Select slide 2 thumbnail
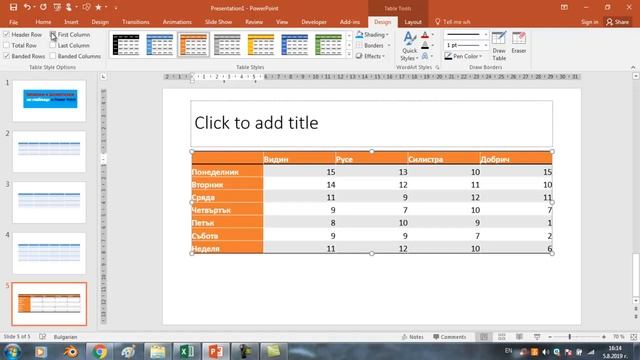The width and height of the screenshot is (640, 360). (49, 151)
